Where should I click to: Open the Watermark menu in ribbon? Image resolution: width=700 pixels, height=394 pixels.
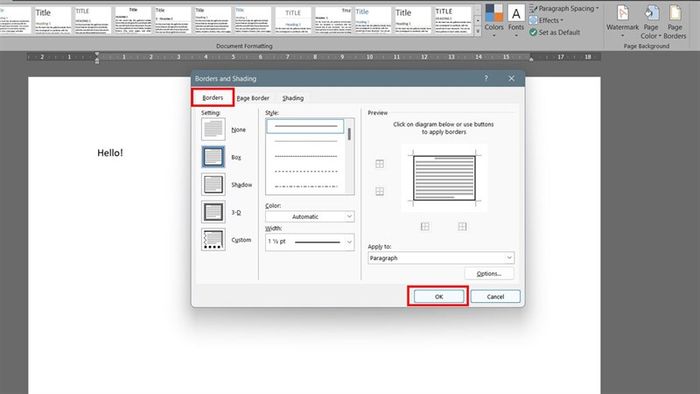click(x=622, y=20)
